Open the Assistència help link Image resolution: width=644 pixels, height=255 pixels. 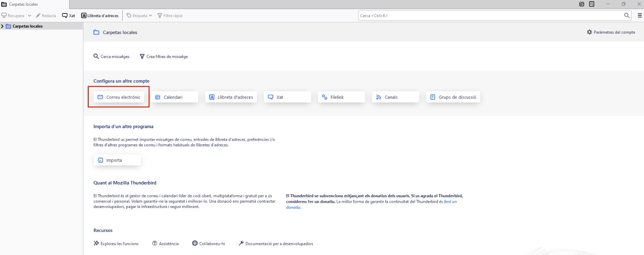click(x=165, y=244)
